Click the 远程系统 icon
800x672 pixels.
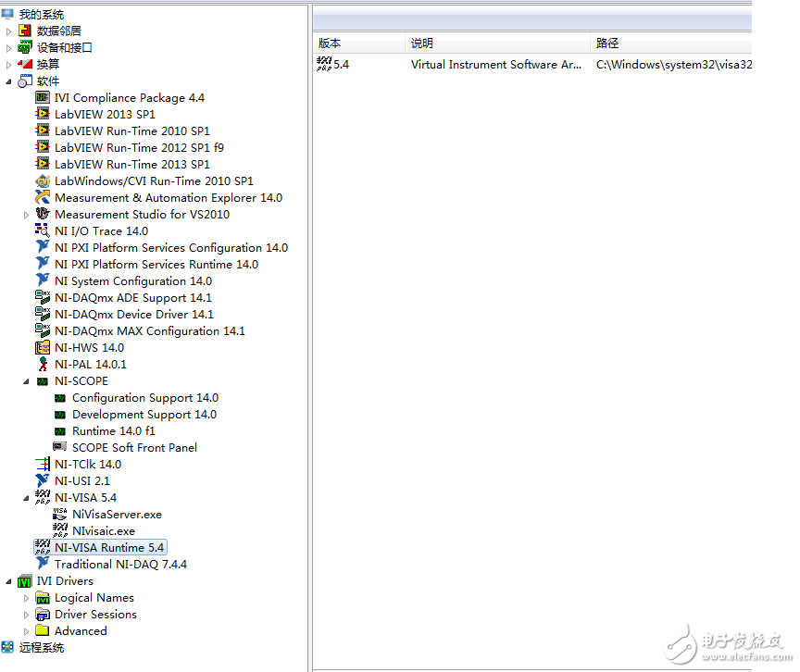[x=7, y=648]
